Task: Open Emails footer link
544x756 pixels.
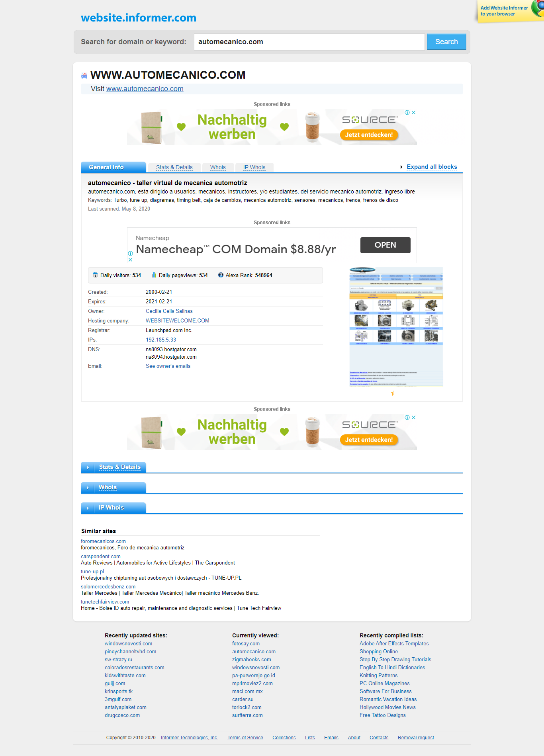Action: [x=331, y=738]
